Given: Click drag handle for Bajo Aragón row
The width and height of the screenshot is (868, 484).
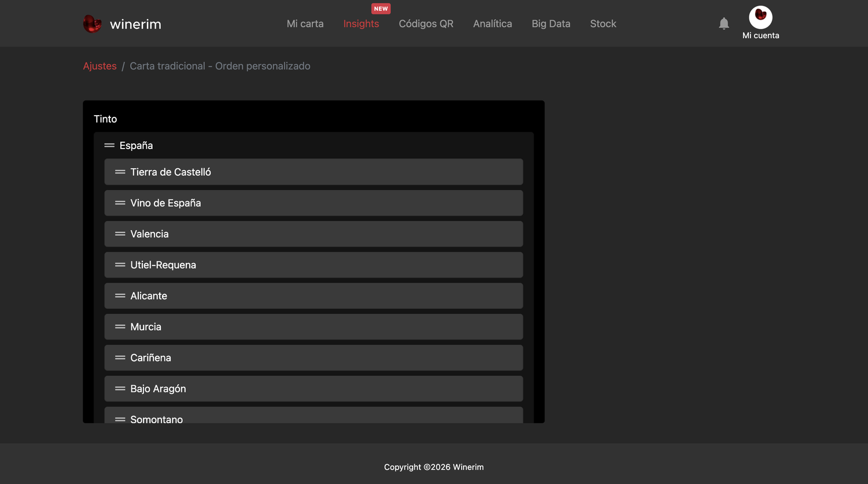Looking at the screenshot, I should click(x=120, y=389).
